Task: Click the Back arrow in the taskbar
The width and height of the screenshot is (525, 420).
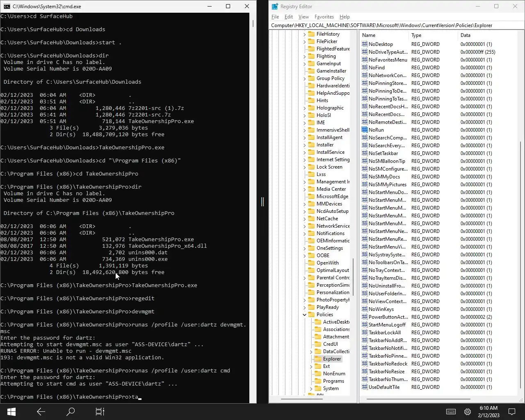Action: (41, 411)
